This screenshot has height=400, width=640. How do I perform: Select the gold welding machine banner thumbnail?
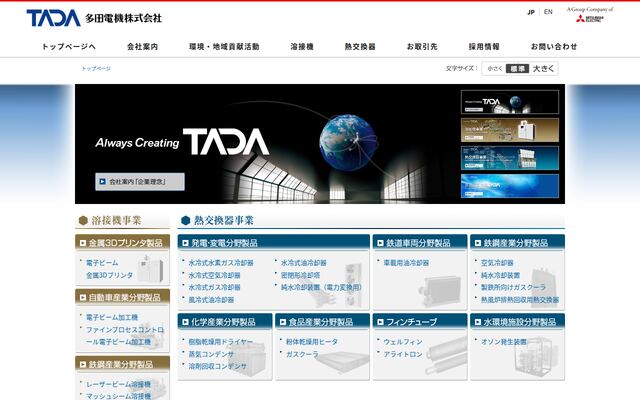point(510,130)
